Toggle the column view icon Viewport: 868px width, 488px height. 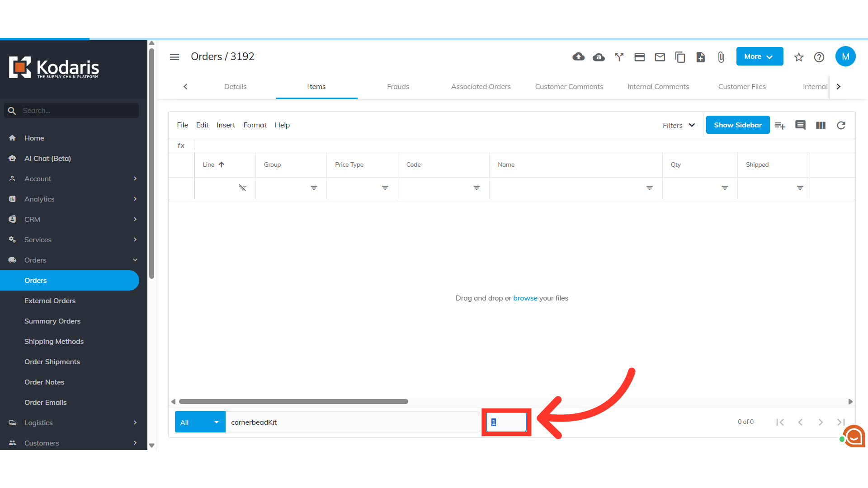(x=821, y=125)
